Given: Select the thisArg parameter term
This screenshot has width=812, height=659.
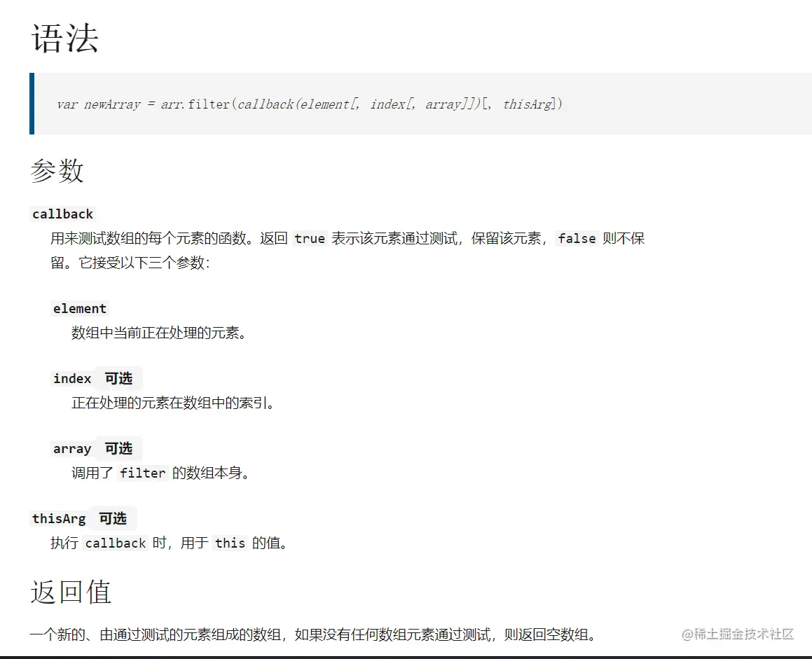Looking at the screenshot, I should pos(59,518).
